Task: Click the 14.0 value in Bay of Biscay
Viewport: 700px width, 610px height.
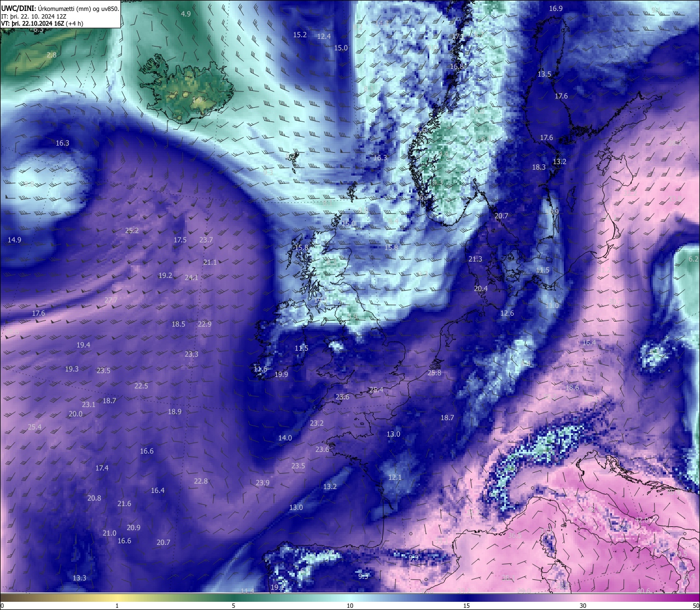Action: pos(285,438)
